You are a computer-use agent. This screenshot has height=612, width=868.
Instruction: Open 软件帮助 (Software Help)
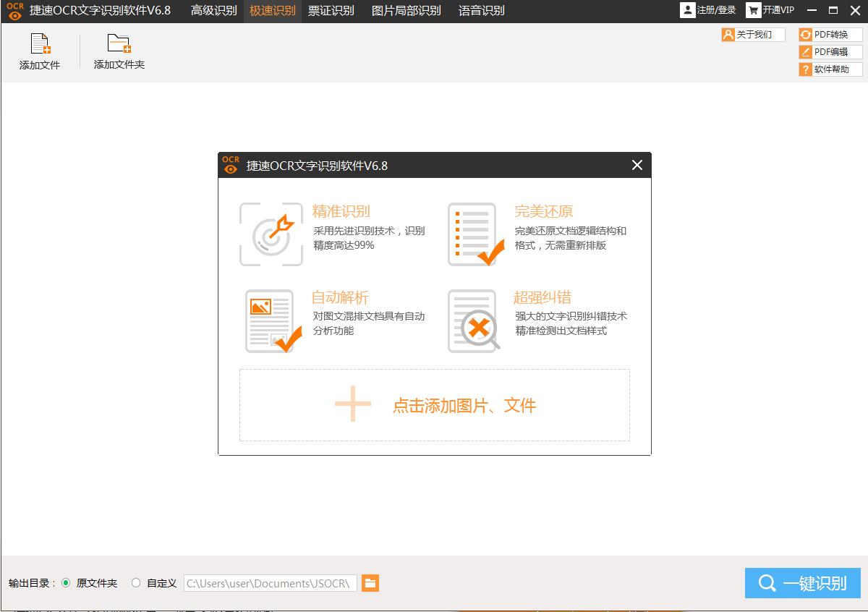click(829, 69)
